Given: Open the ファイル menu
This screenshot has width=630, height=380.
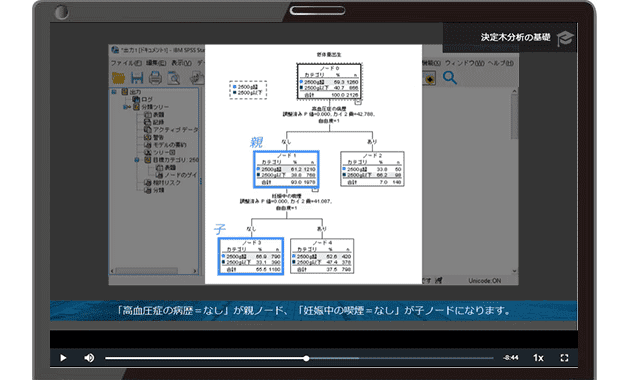Looking at the screenshot, I should 126,63.
